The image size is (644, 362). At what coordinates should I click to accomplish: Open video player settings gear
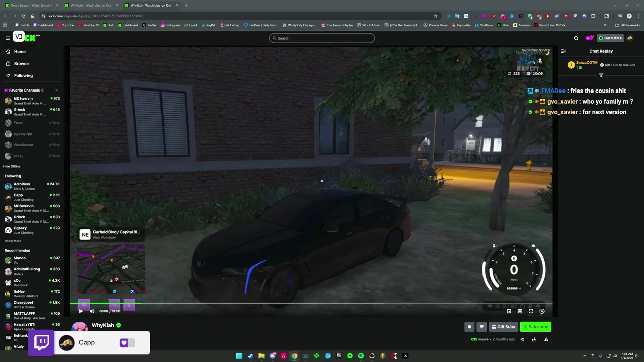[542, 311]
